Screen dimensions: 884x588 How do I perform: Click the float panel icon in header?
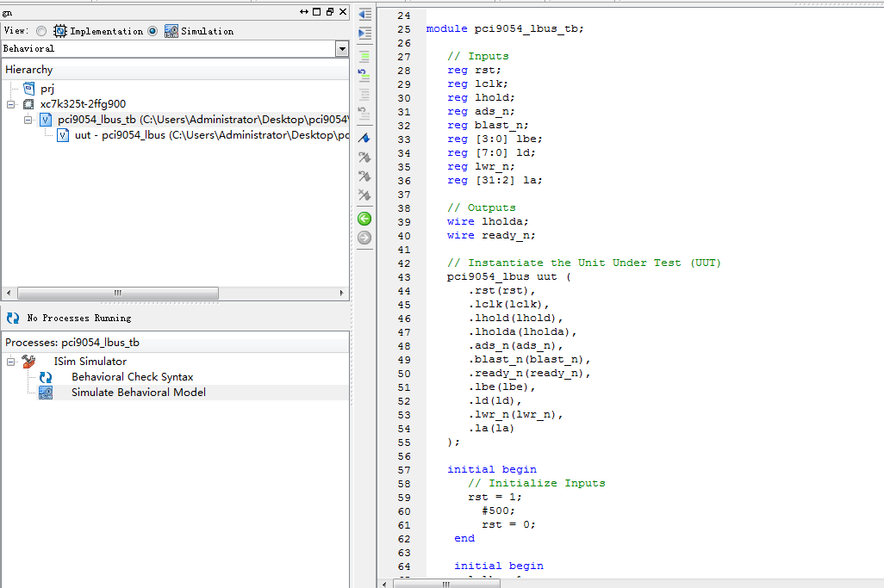(x=330, y=11)
